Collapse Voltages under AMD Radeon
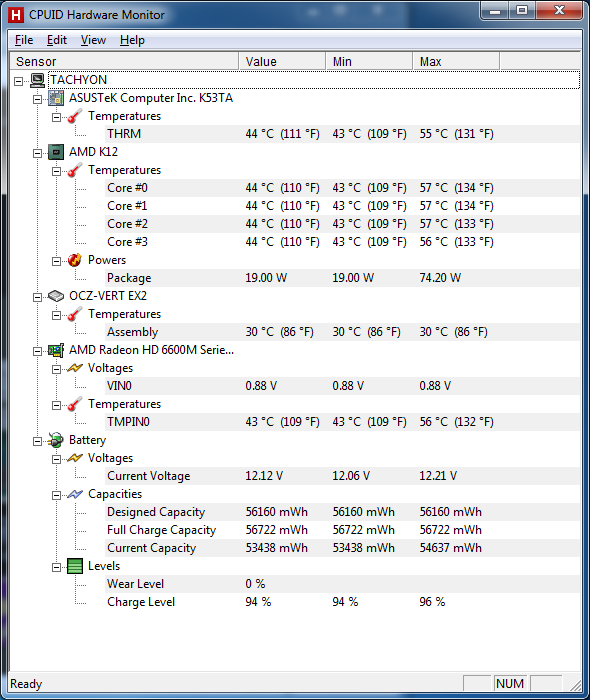Image resolution: width=590 pixels, height=700 pixels. point(56,369)
